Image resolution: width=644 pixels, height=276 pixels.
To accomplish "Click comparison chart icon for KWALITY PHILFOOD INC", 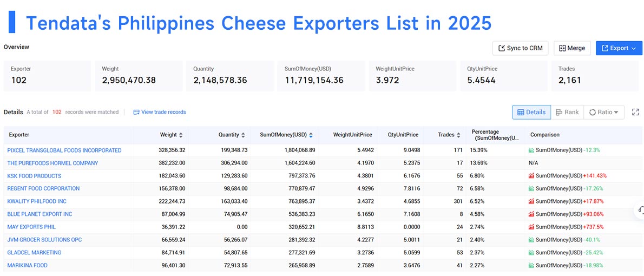I will [x=531, y=201].
